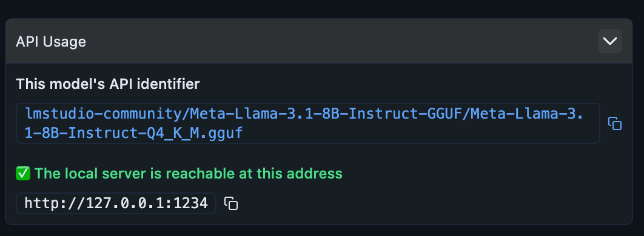Screen dimensions: 644x236
Task: Copy the local server address
Action: click(x=231, y=203)
